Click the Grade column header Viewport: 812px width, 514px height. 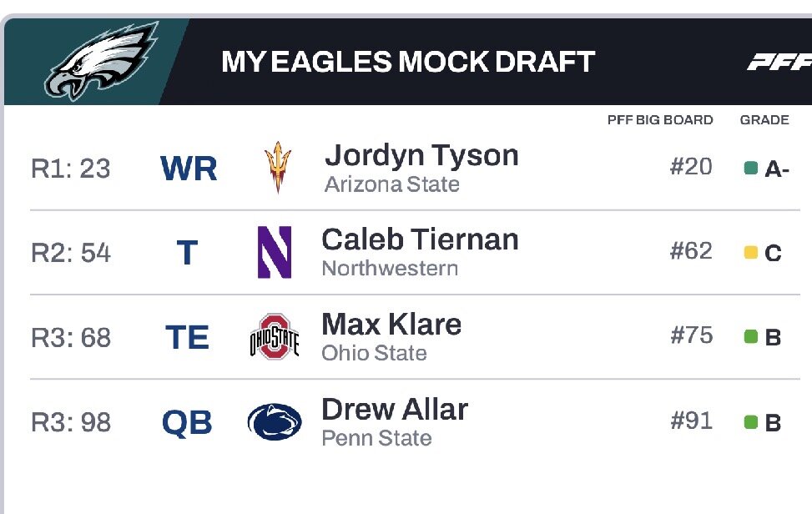[x=764, y=120]
